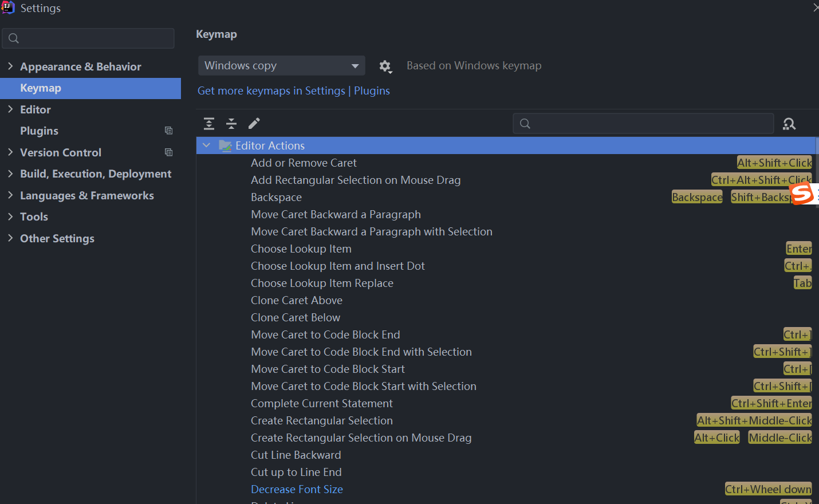Click the Version Control row marker icon
The height and width of the screenshot is (504, 819).
pos(168,152)
